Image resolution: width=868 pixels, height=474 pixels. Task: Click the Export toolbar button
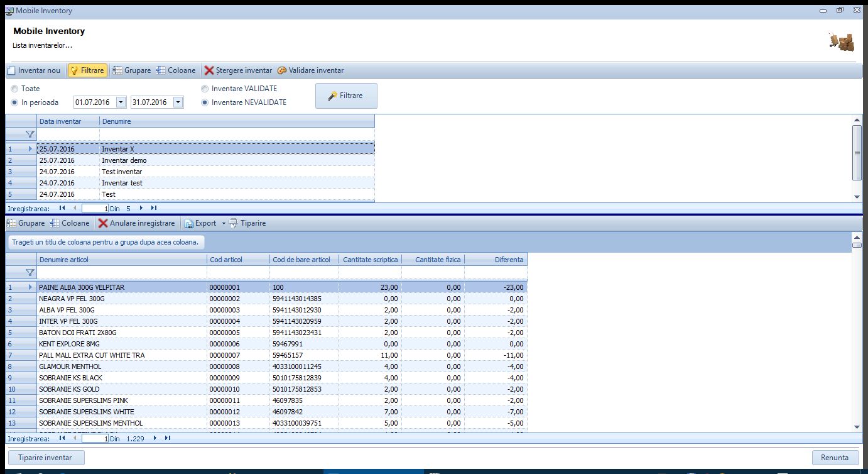pos(200,223)
